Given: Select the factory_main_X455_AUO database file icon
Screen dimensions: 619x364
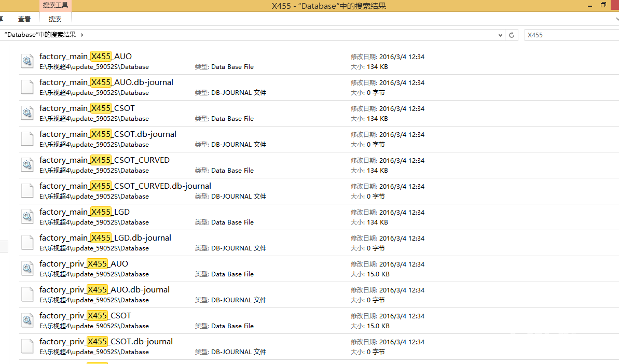Looking at the screenshot, I should (x=27, y=61).
